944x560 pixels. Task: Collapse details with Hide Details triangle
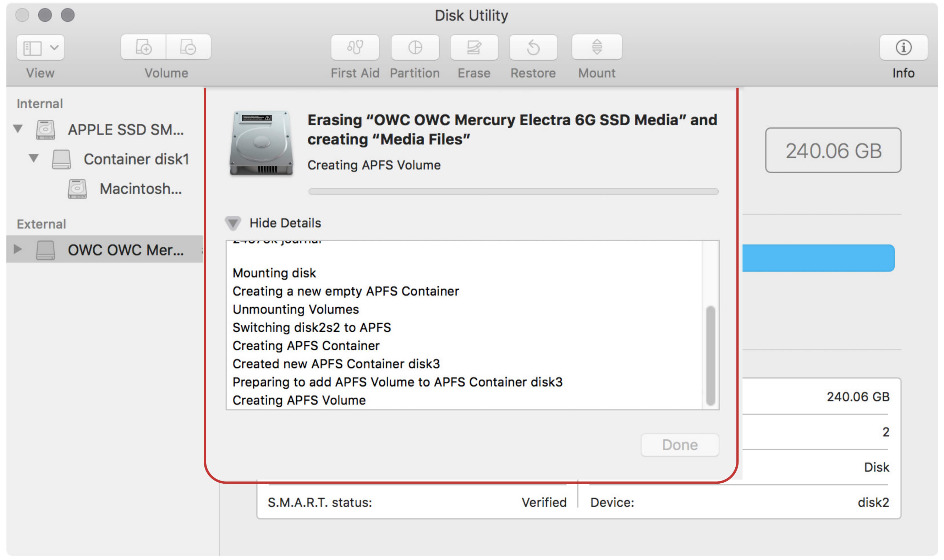click(x=233, y=223)
